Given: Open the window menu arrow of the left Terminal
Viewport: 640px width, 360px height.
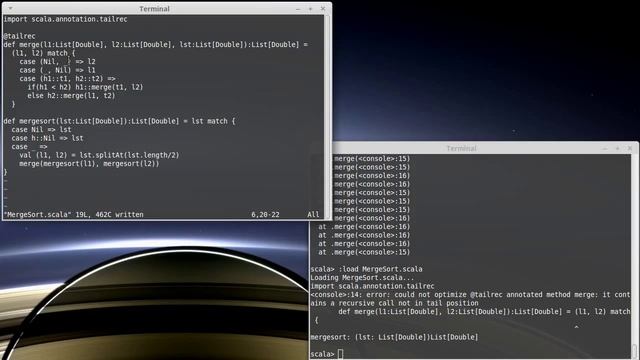Looking at the screenshot, I should [x=10, y=8].
